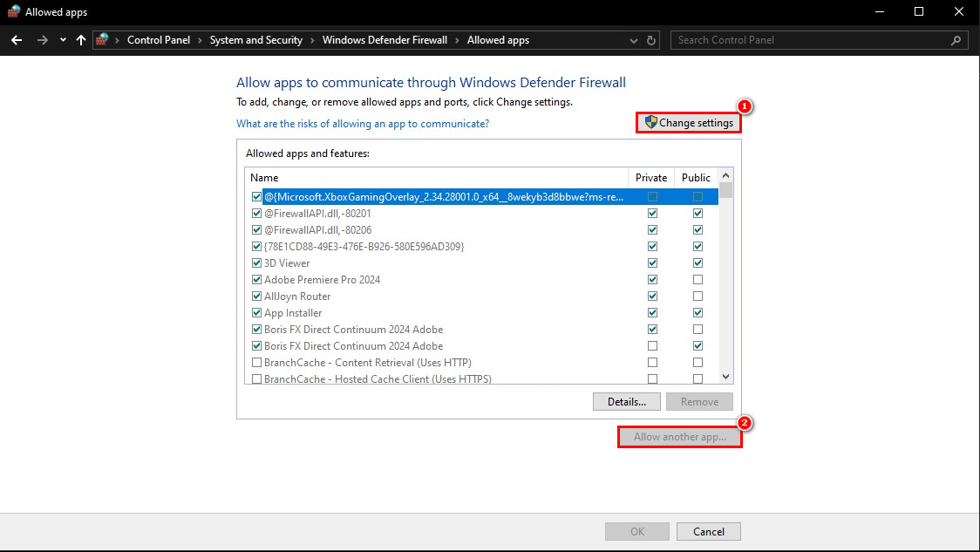The image size is (980, 552).
Task: Click the Cancel button
Action: 709,531
